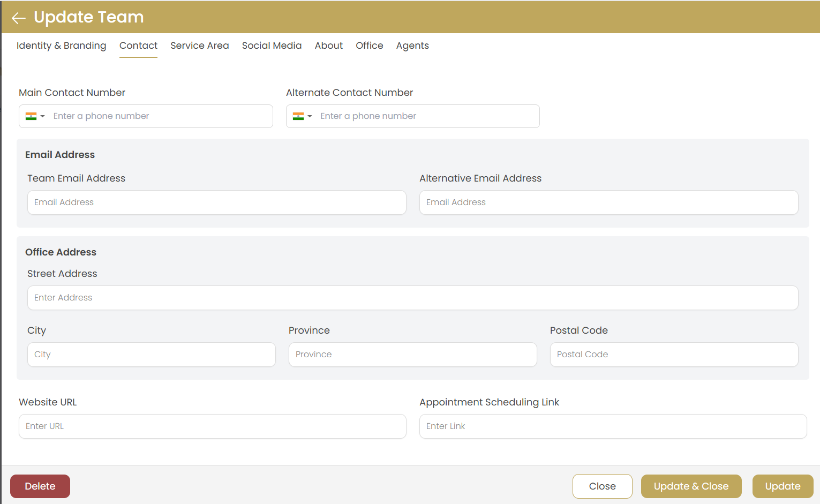Viewport: 820px width, 504px height.
Task: Click the India flag on Alternate Contact Number
Action: click(x=298, y=116)
